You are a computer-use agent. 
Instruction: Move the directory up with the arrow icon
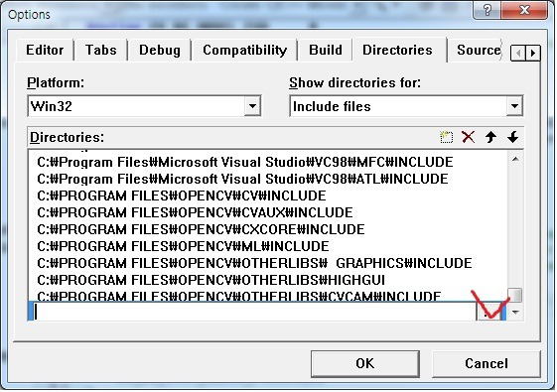(490, 137)
